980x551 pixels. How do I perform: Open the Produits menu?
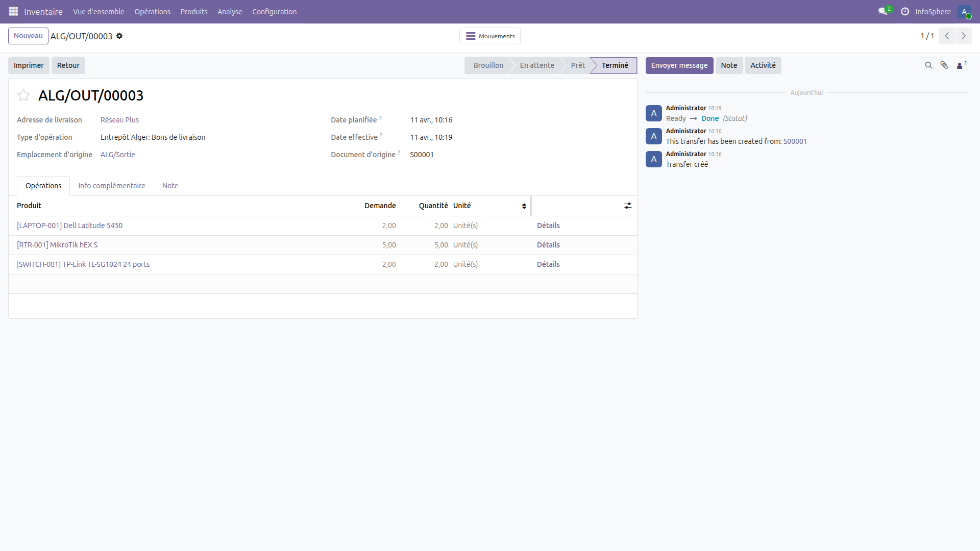point(193,11)
